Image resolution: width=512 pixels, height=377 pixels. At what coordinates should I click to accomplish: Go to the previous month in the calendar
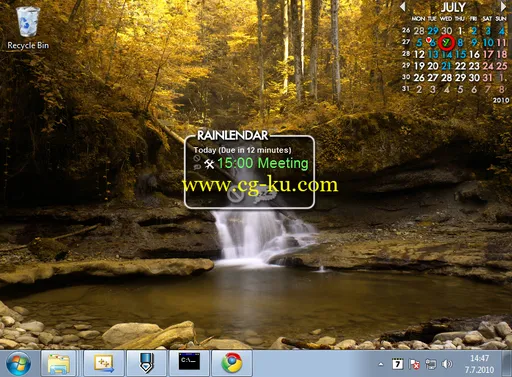pos(403,6)
